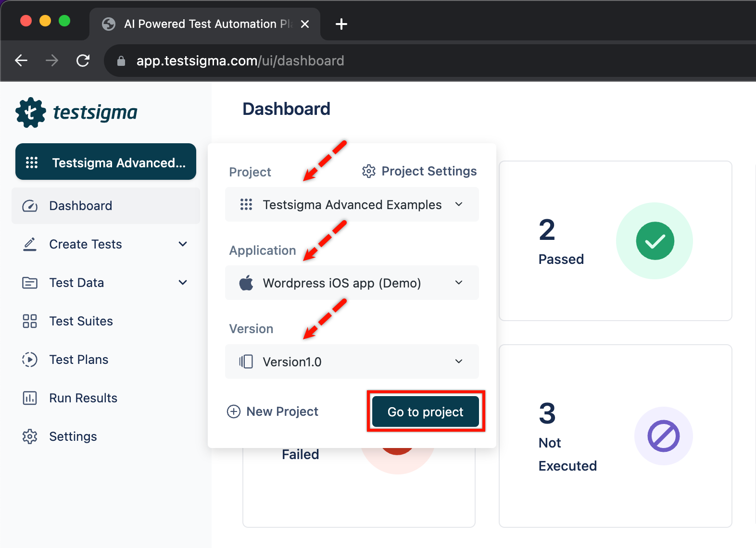The image size is (756, 548).
Task: Click the green Passed checkmark icon
Action: [x=655, y=241]
